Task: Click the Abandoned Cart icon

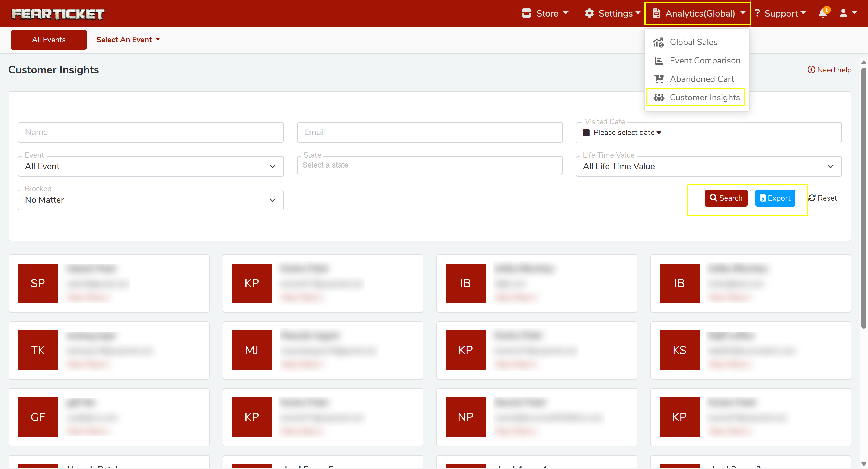Action: (x=659, y=79)
